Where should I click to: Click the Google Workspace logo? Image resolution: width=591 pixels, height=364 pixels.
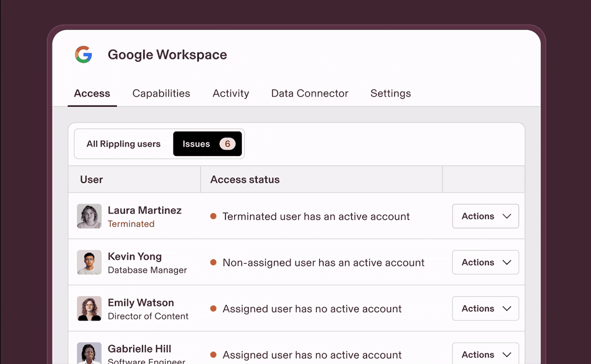click(x=83, y=54)
